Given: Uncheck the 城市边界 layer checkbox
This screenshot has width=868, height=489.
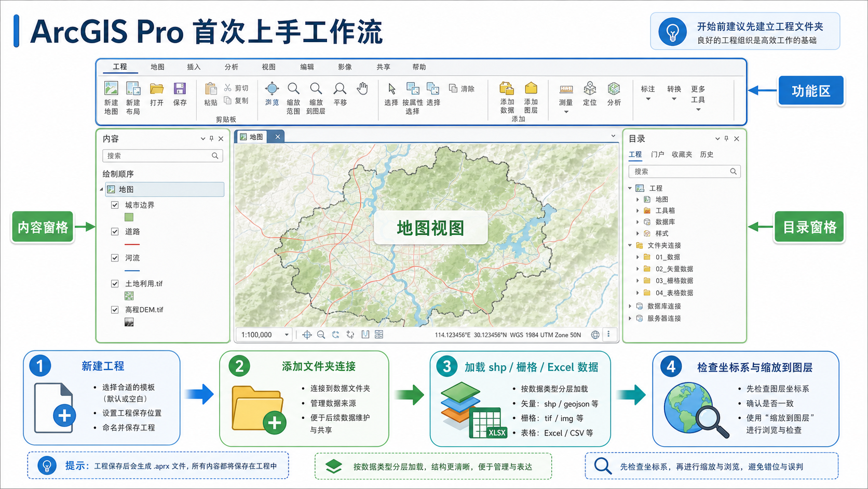Looking at the screenshot, I should [x=115, y=205].
